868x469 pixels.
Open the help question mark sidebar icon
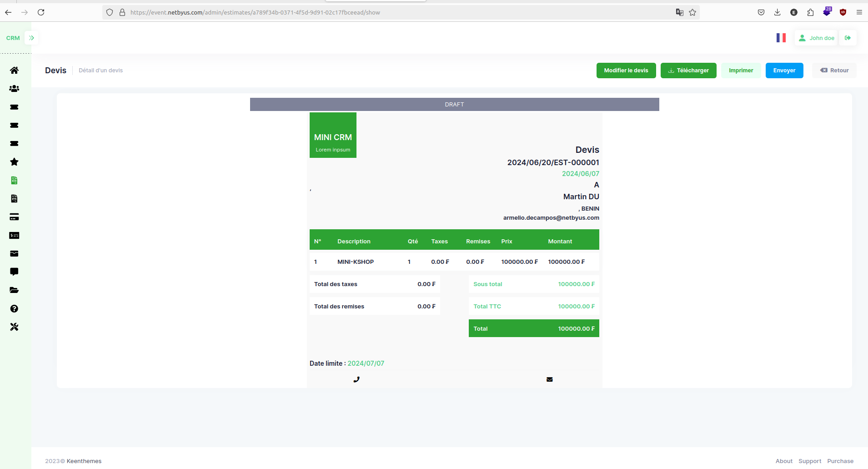click(x=14, y=308)
